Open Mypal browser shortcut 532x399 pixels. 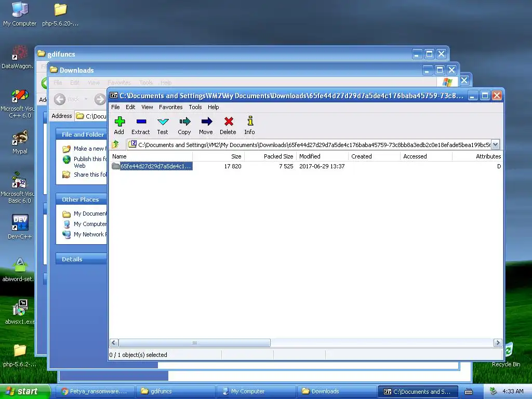20,142
